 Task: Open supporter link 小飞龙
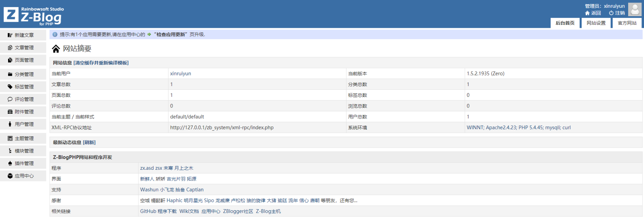[x=167, y=190]
